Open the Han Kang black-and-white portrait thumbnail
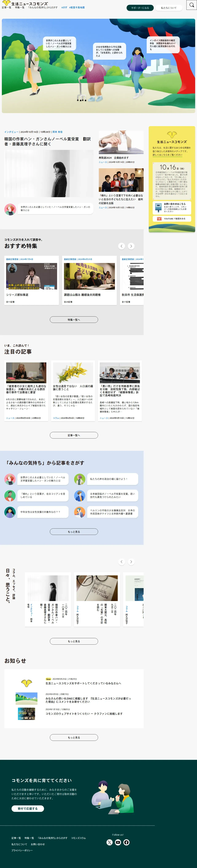 coord(49,174)
